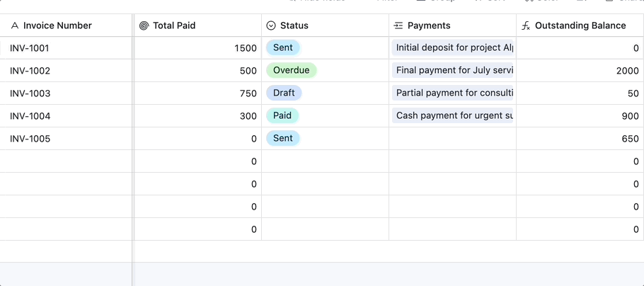This screenshot has height=286, width=644.
Task: Open linked record 'Final payment for July'
Action: coord(453,71)
